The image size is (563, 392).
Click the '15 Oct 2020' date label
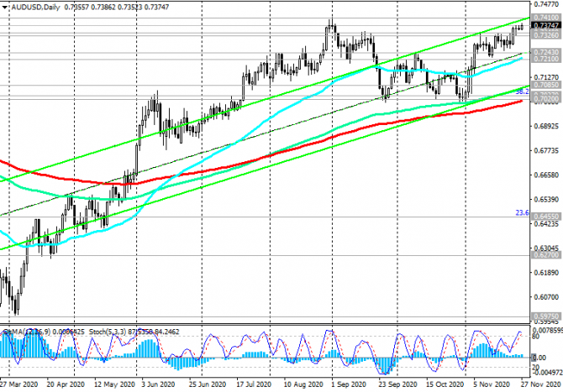(x=445, y=384)
